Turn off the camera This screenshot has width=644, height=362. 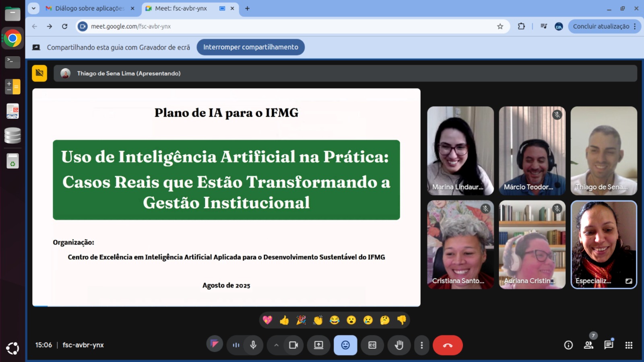click(x=293, y=345)
